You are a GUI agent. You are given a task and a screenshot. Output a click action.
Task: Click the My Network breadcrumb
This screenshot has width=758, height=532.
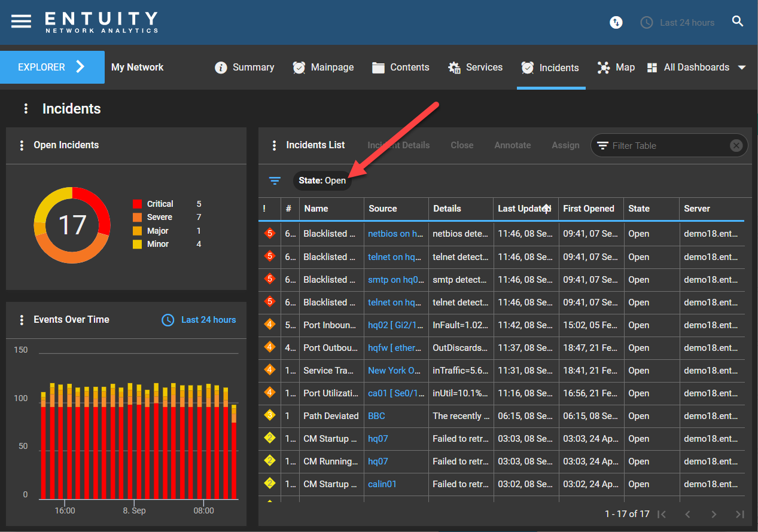(138, 68)
